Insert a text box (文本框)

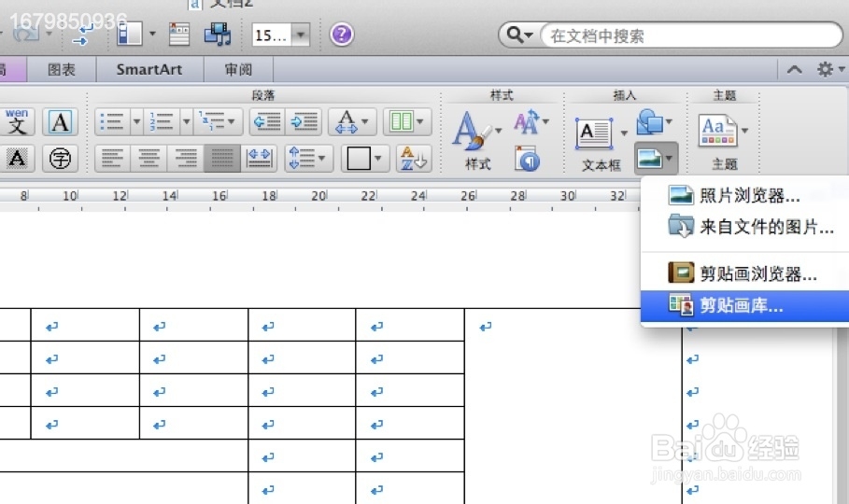coord(595,133)
